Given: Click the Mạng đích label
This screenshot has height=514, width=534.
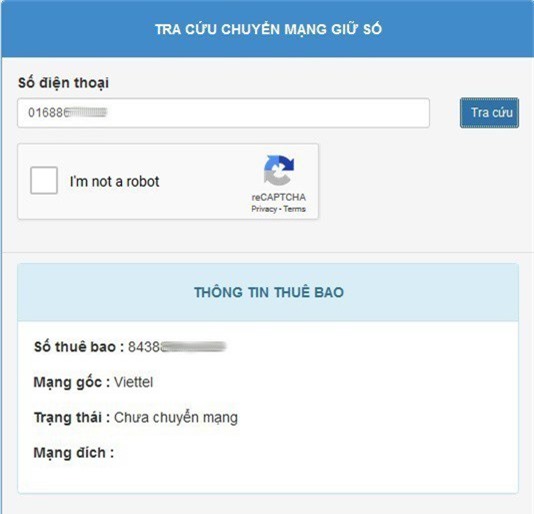Looking at the screenshot, I should [74, 453].
